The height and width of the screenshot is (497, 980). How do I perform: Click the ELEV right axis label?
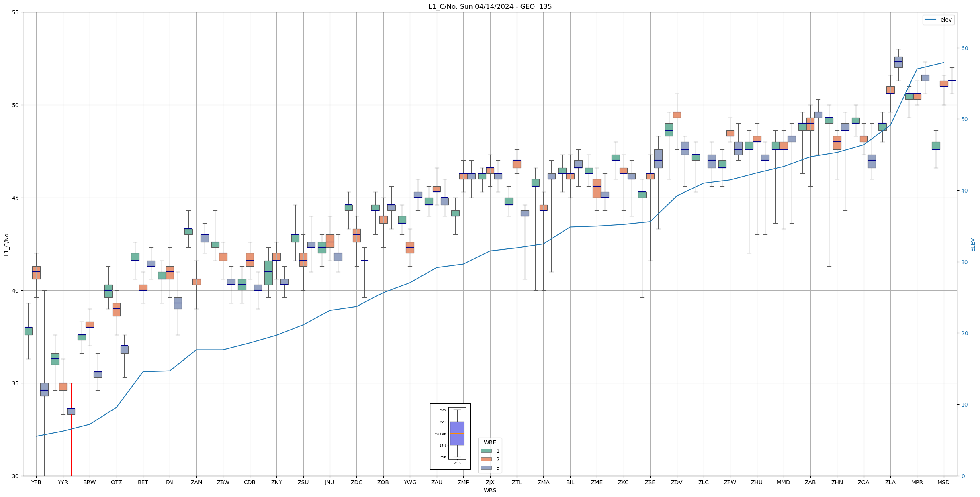(x=973, y=244)
